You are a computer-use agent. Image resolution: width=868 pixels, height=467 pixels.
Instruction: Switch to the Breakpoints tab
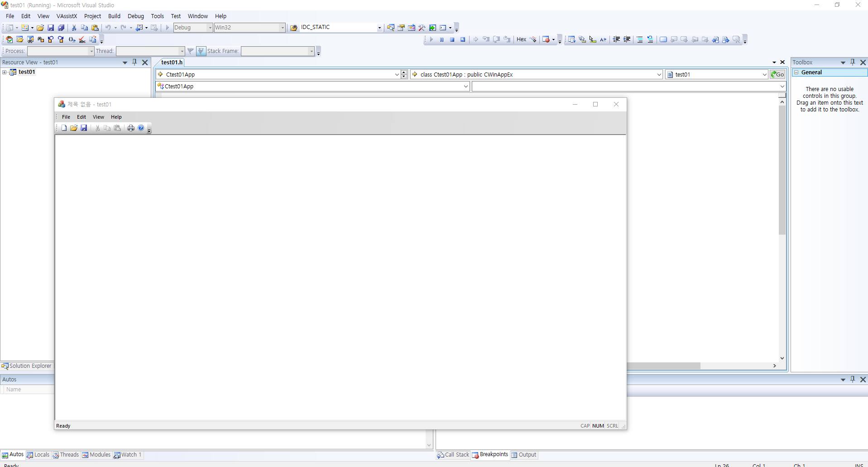[490, 455]
